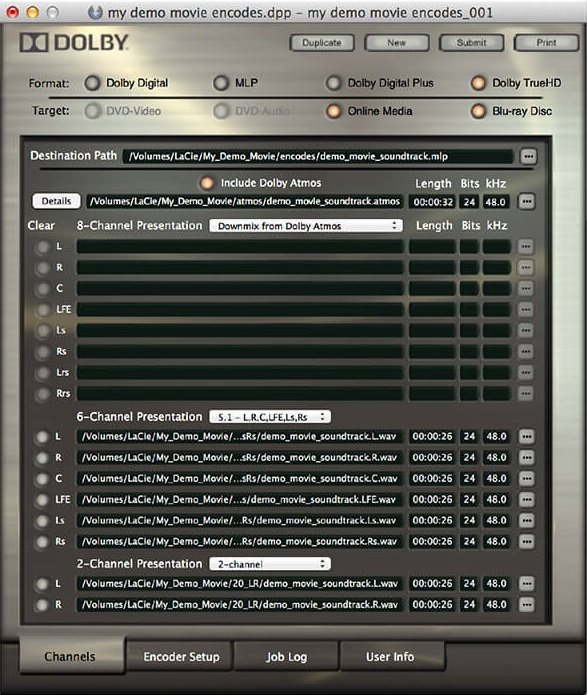Browse file for 6-channel C.wav row

[x=526, y=479]
